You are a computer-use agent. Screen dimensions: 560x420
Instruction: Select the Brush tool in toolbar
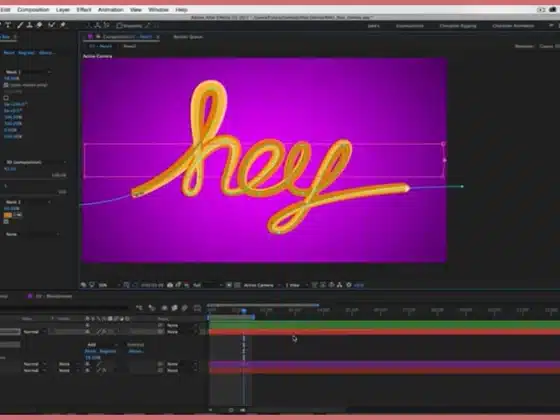[20, 25]
